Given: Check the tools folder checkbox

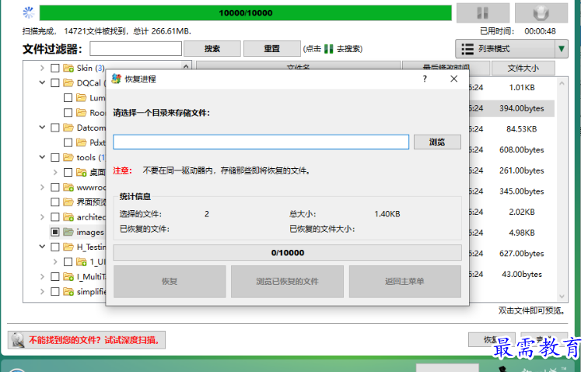Looking at the screenshot, I should [x=55, y=157].
